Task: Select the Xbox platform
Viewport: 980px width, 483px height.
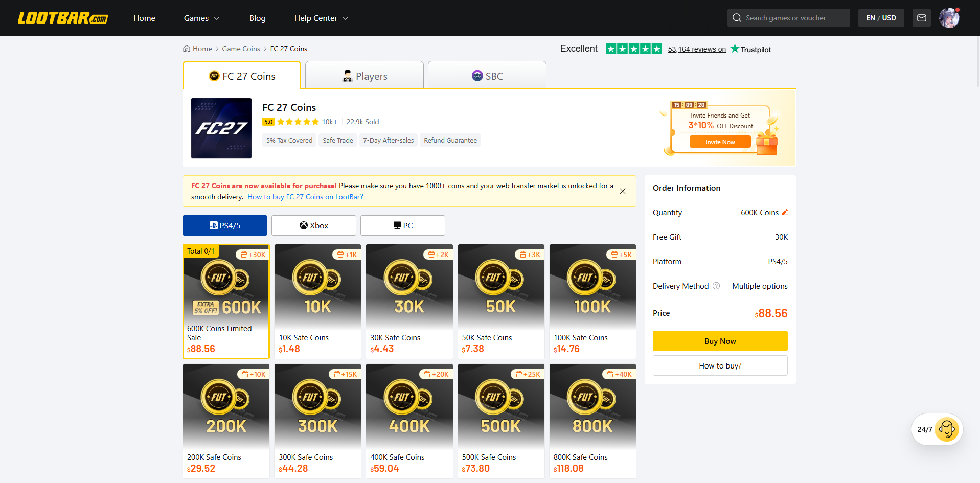Action: 314,225
